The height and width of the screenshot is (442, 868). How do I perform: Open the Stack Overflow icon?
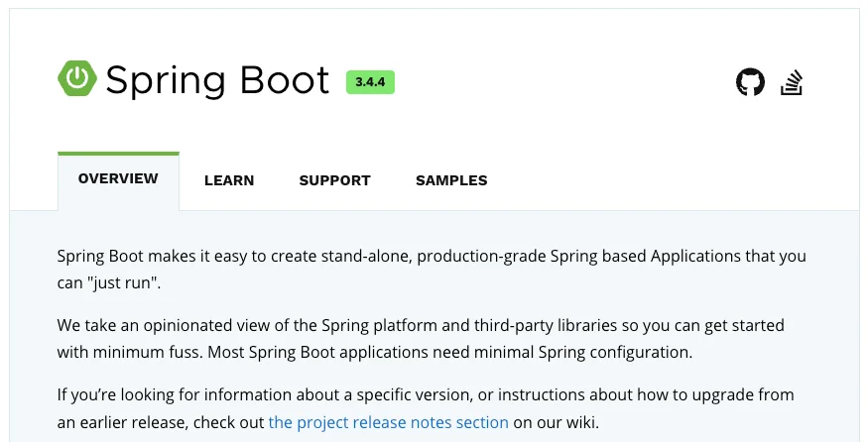click(x=792, y=82)
